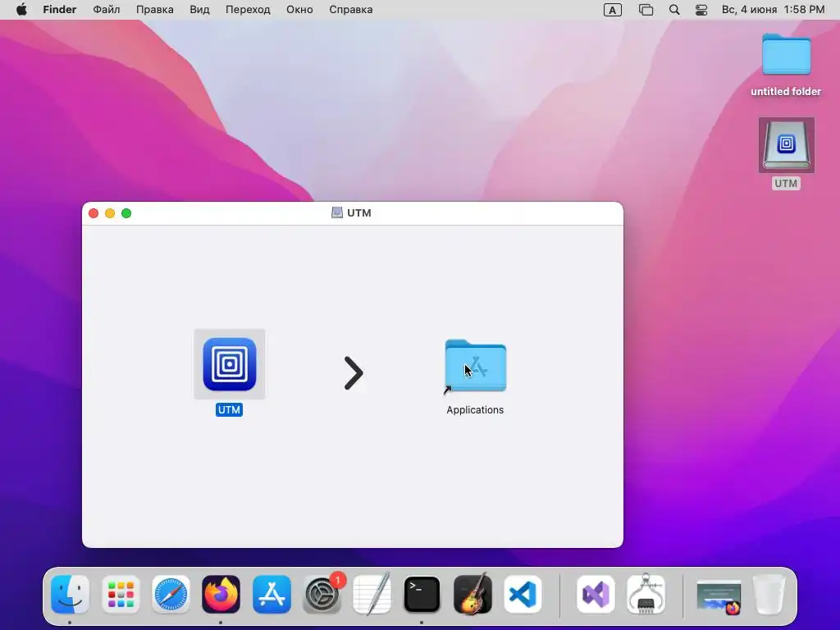This screenshot has height=630, width=840.
Task: Click the untitled folder label on desktop
Action: pos(786,92)
